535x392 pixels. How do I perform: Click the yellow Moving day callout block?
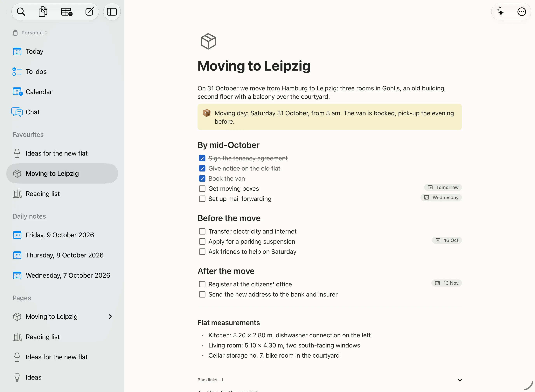click(330, 117)
